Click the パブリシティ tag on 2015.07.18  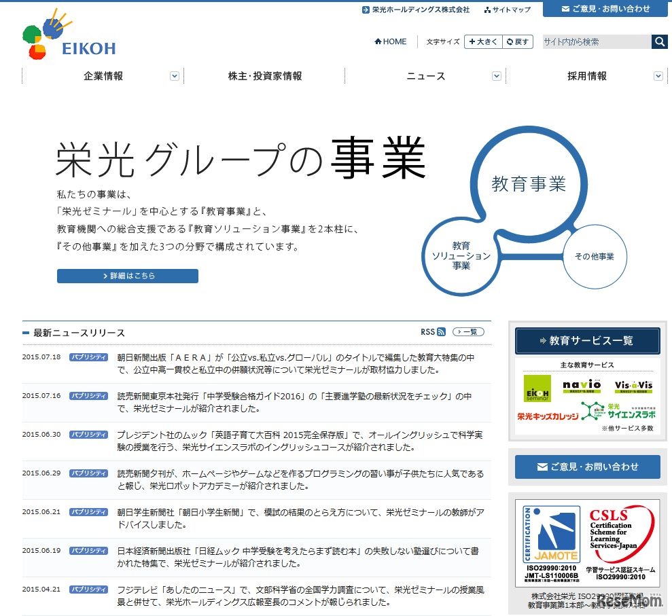(x=88, y=357)
